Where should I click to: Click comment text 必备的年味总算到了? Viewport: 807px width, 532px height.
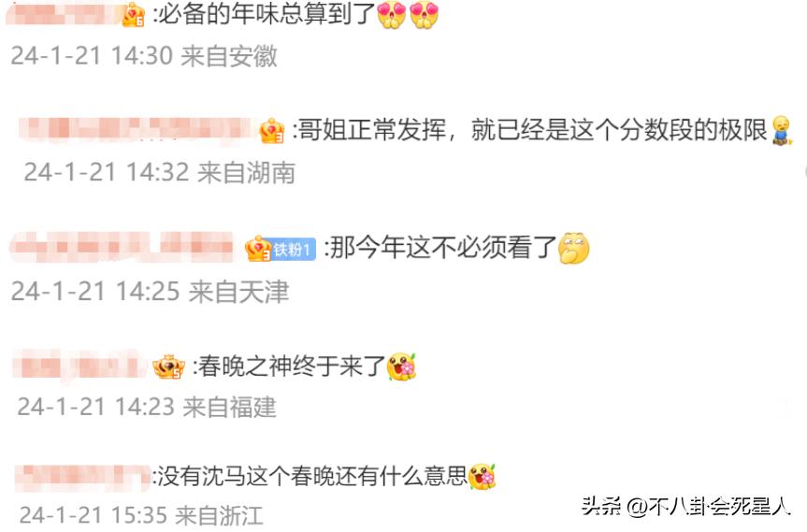[266, 14]
